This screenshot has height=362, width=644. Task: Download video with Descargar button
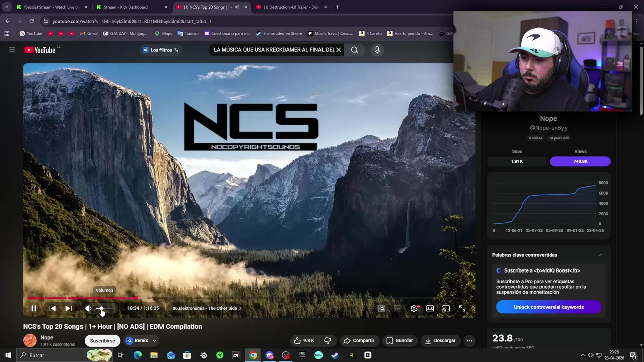(440, 340)
